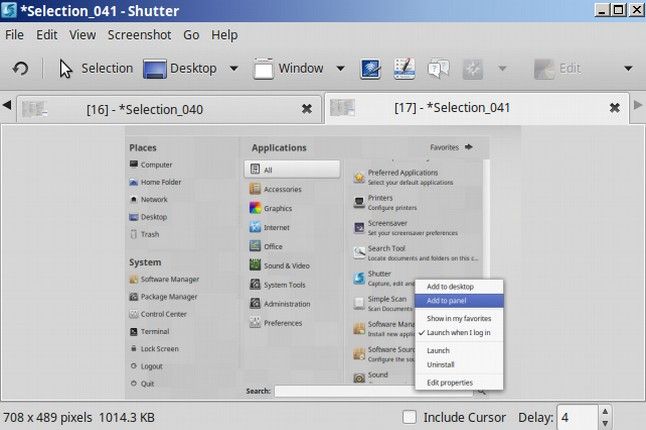The image size is (646, 430).
Task: Click the Computer item under Places
Action: (150, 165)
